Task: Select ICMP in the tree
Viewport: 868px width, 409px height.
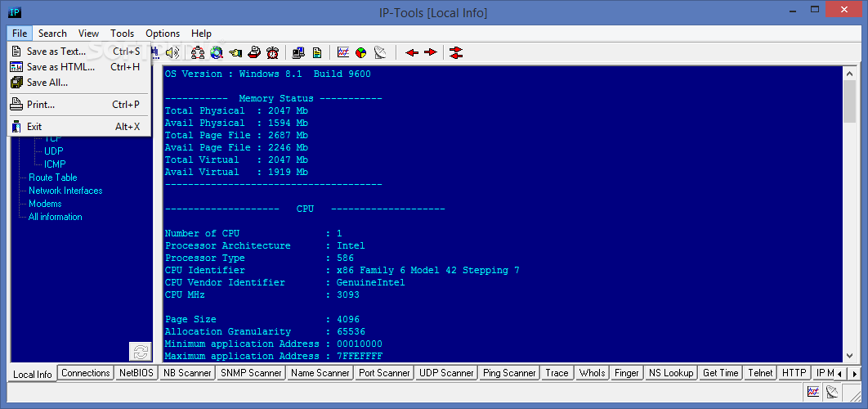Action: pos(56,164)
